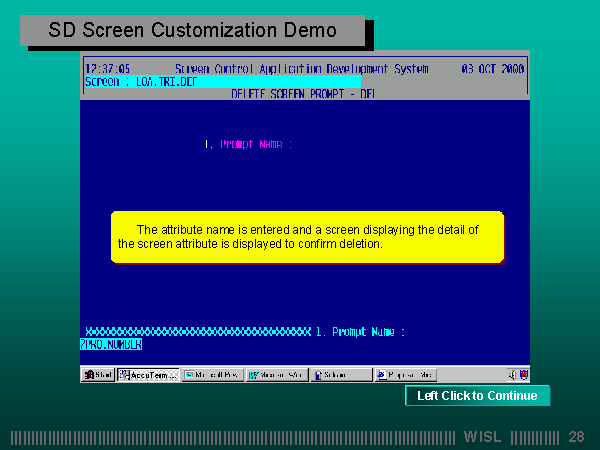Screen dimensions: 600x450
Task: Open the Start menu in the taskbar
Action: (x=98, y=375)
